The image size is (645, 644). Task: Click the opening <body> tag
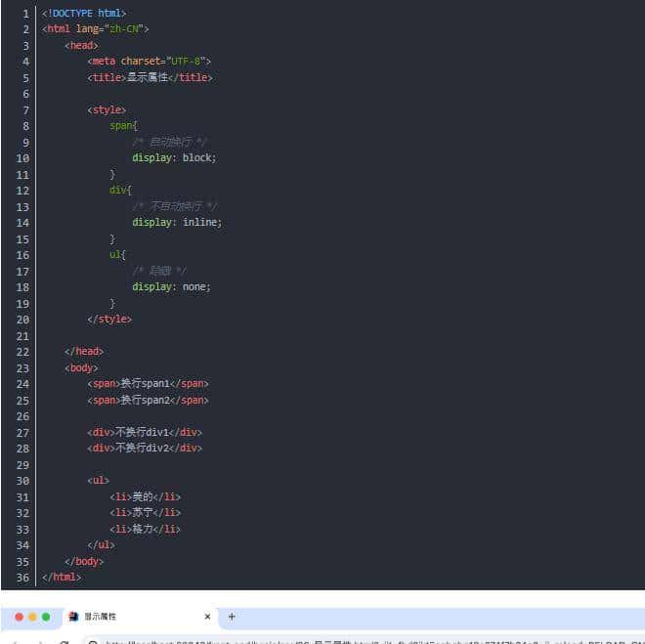pyautogui.click(x=81, y=367)
